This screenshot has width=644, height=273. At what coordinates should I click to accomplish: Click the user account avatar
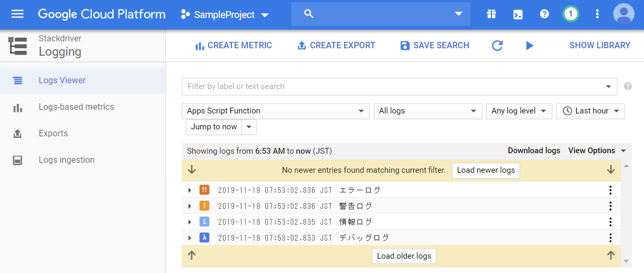[623, 14]
